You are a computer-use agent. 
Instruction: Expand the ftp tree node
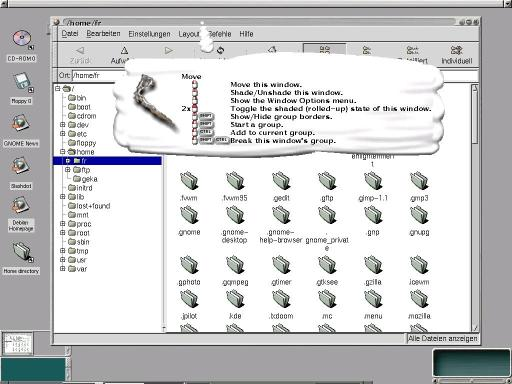point(68,170)
